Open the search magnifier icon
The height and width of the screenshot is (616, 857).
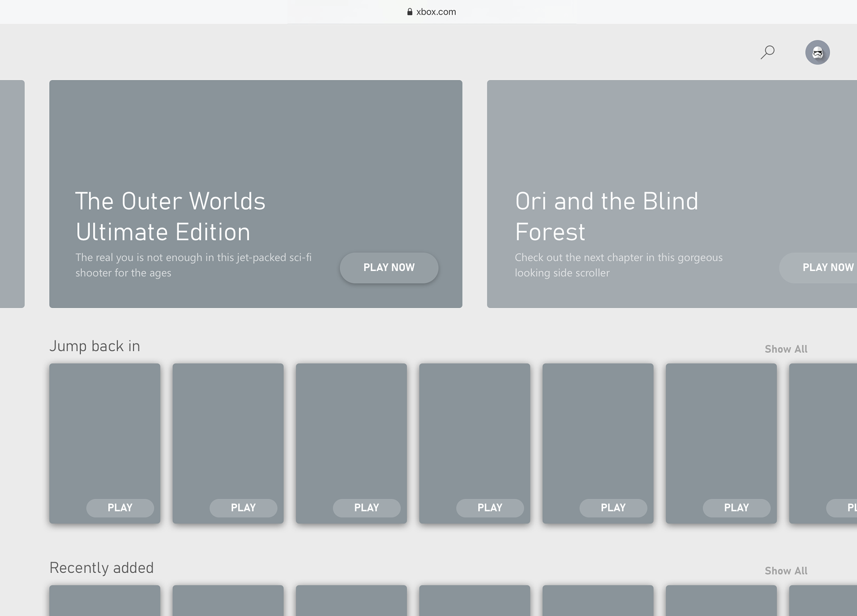point(767,52)
